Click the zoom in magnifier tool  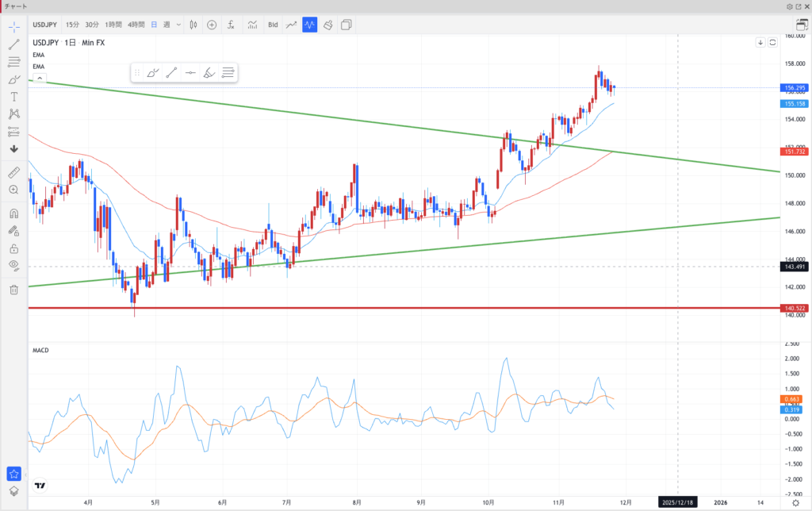[13, 190]
